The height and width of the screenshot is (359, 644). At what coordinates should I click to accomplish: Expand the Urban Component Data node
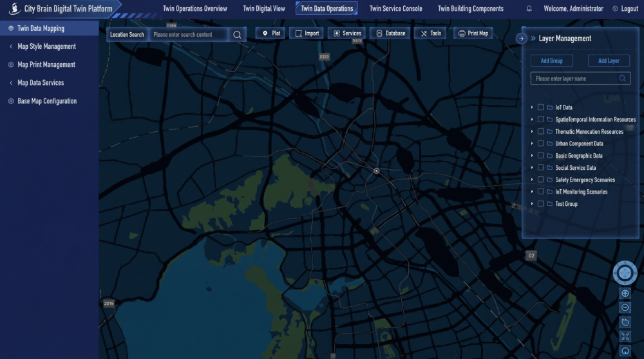[x=532, y=143]
